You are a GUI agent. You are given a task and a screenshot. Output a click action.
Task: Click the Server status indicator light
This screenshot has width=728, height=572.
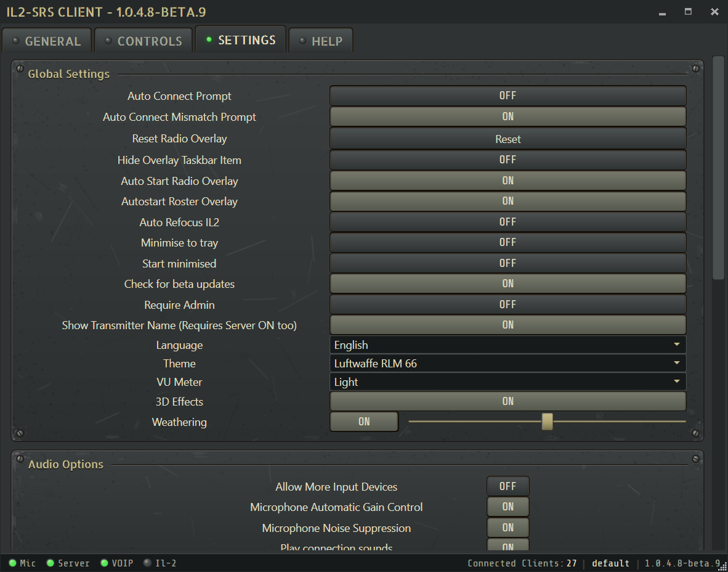[x=50, y=563]
